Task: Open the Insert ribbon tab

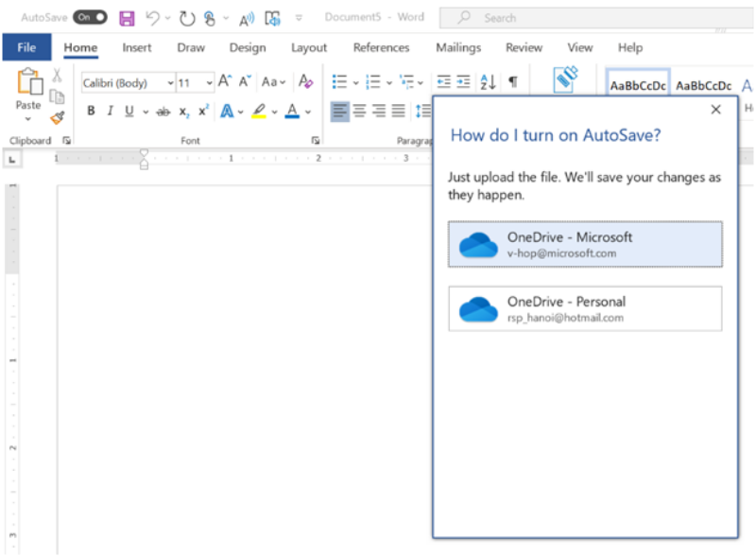Action: (137, 47)
